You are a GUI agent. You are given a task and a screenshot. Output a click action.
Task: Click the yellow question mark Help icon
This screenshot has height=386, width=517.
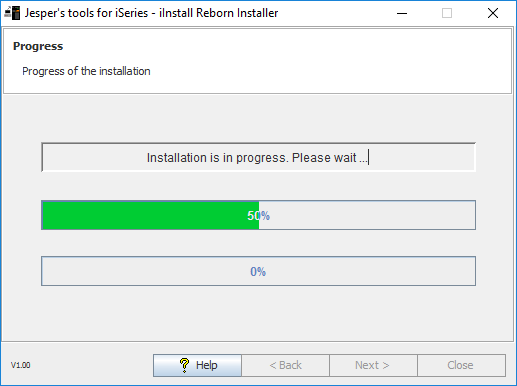(184, 365)
